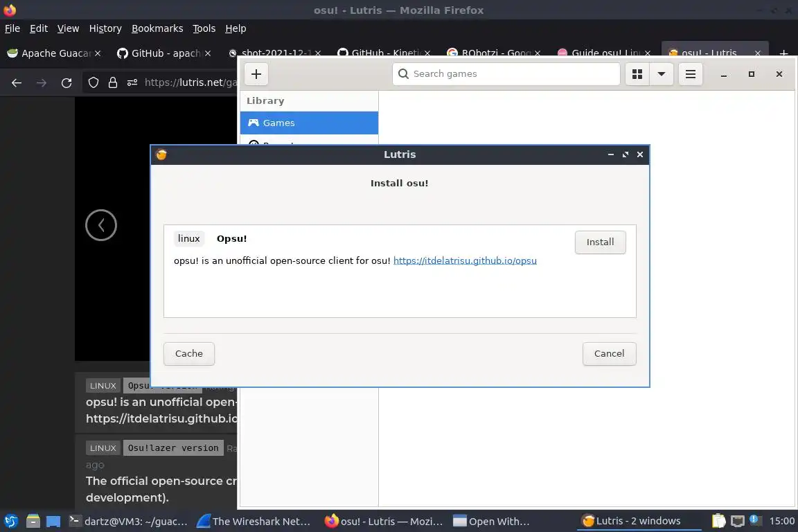This screenshot has height=532, width=798.
Task: Open the system start menu icon
Action: pyautogui.click(x=10, y=522)
